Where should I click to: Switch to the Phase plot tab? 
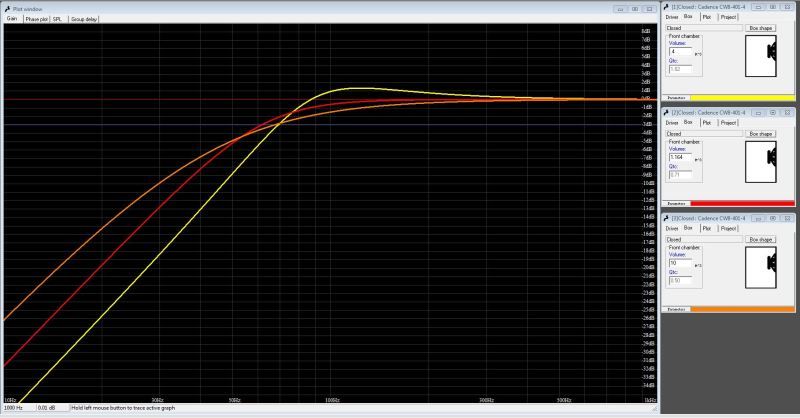37,19
